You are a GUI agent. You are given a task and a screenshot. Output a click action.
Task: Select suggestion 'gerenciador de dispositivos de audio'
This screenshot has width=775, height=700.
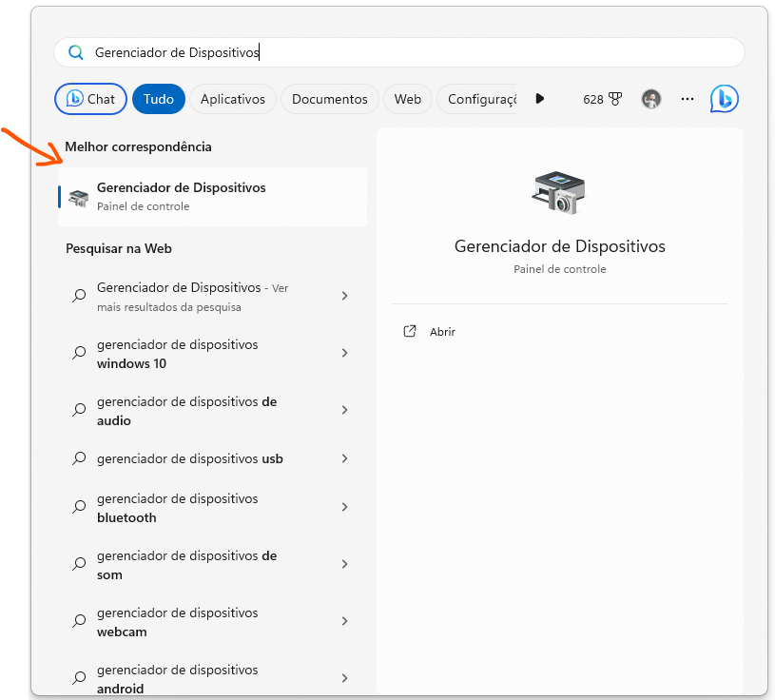point(213,411)
